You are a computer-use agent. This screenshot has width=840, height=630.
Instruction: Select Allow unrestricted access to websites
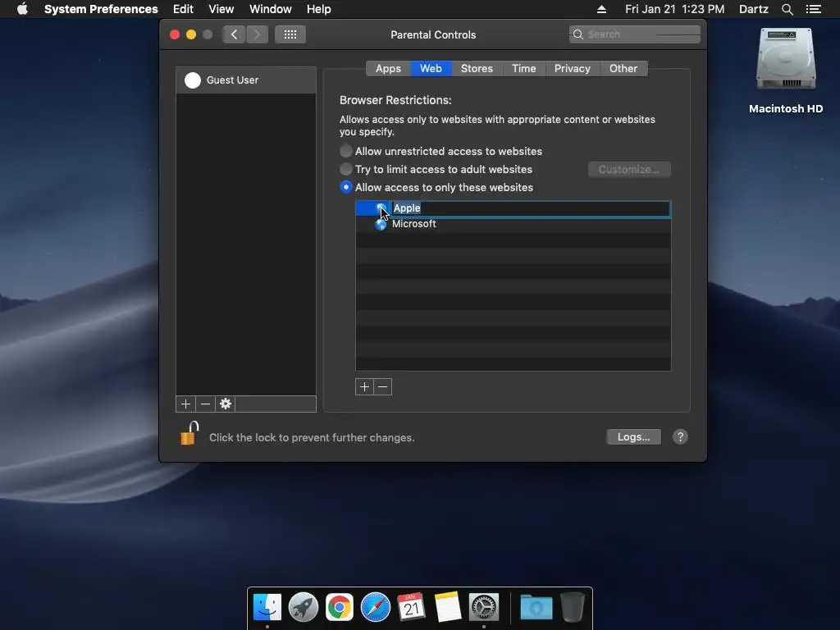[346, 151]
